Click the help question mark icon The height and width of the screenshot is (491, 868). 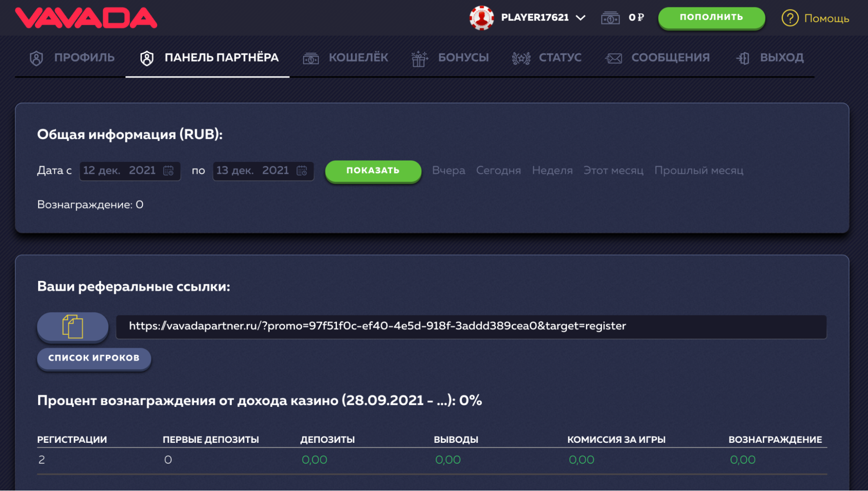pyautogui.click(x=790, y=18)
